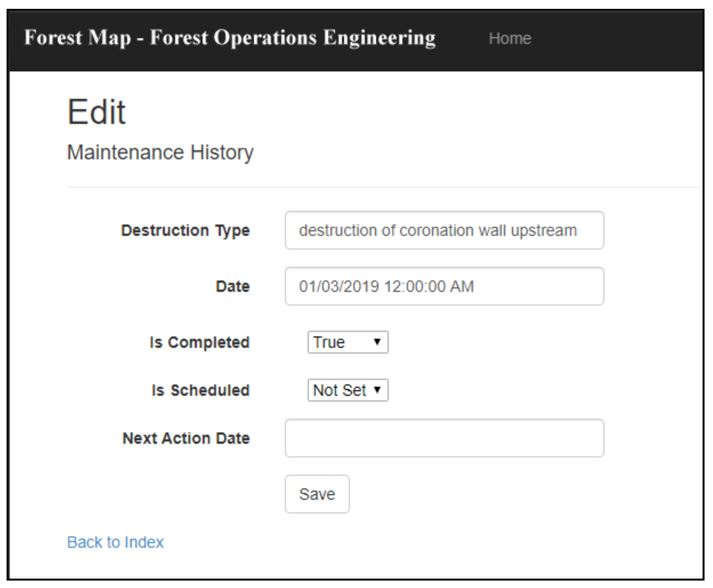713x588 pixels.
Task: Expand the Is Scheduled dropdown
Action: 348,390
